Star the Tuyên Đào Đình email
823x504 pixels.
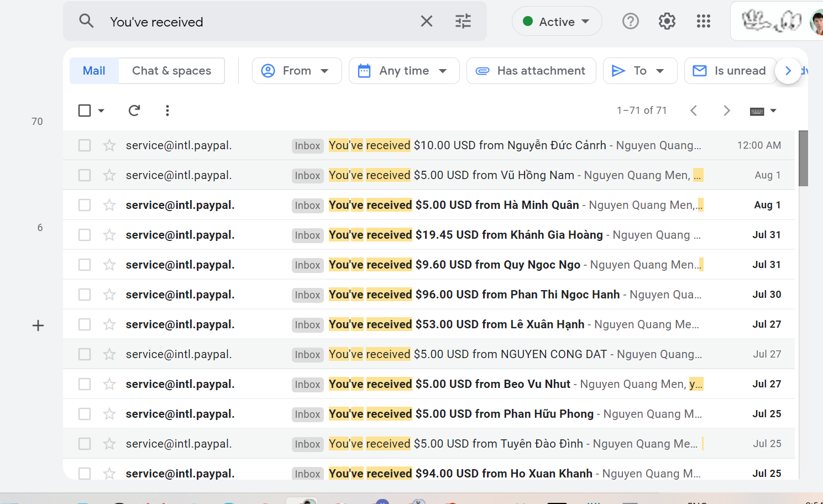(109, 444)
